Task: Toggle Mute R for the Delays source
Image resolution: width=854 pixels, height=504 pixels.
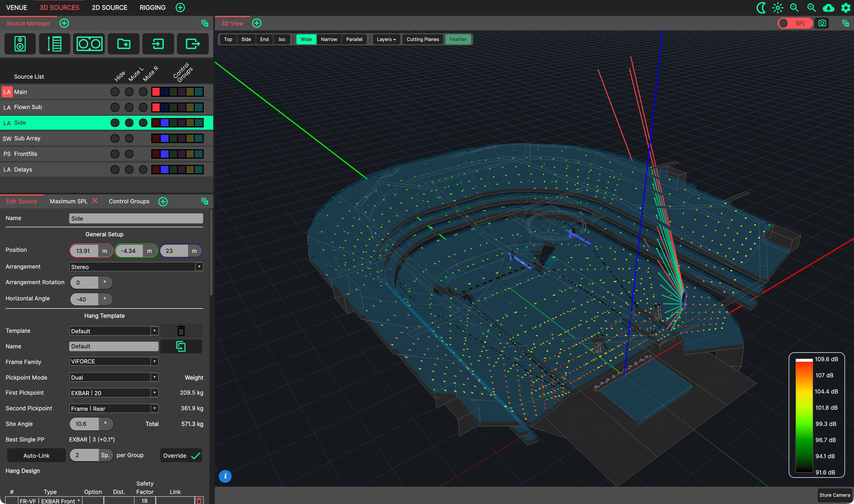Action: (143, 170)
